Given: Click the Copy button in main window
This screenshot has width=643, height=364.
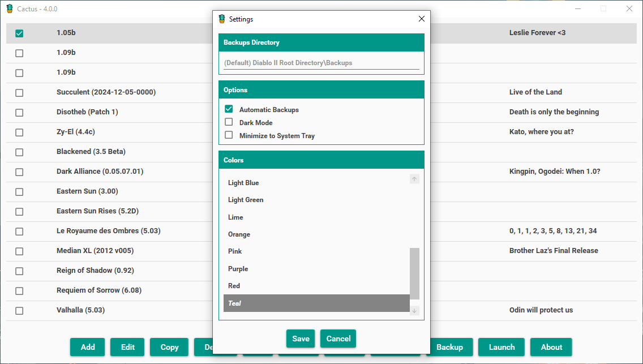Looking at the screenshot, I should point(169,347).
